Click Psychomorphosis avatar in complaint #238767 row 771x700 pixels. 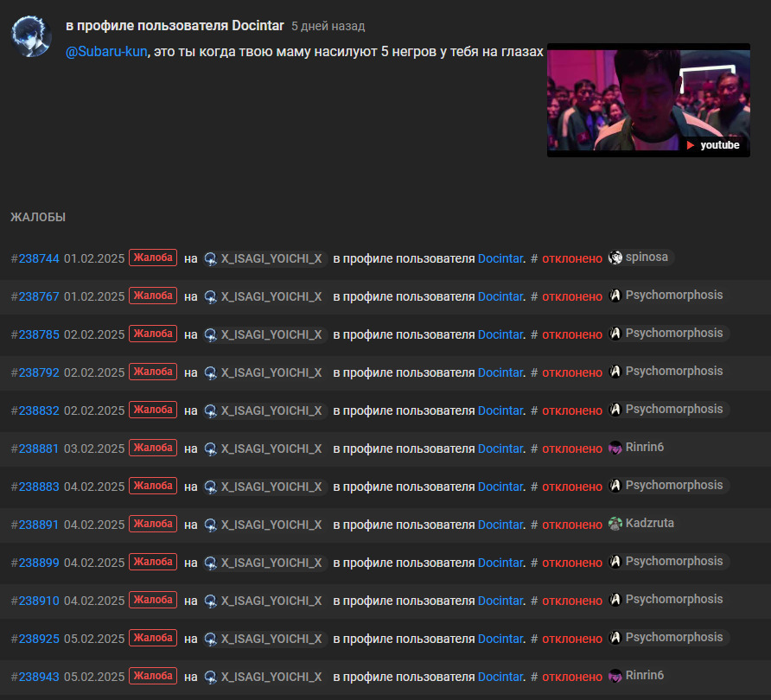[615, 296]
